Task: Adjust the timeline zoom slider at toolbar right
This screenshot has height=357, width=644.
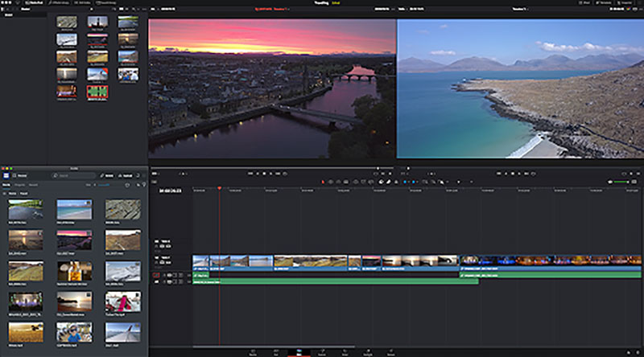Action: pos(620,183)
